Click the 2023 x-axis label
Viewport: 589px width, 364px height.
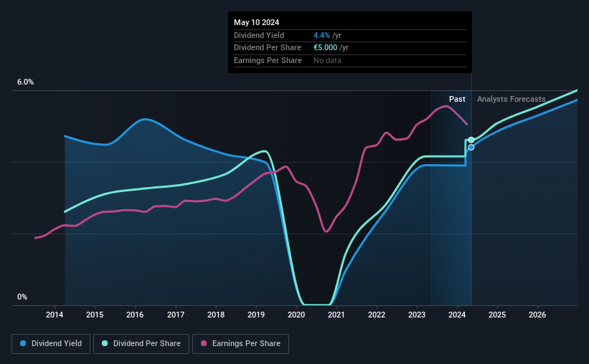tap(417, 315)
